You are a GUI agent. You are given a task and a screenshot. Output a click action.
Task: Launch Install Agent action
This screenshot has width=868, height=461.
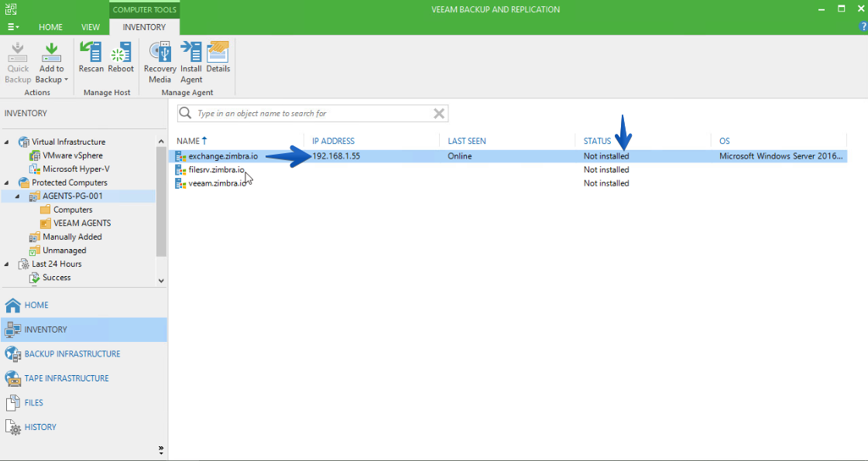click(x=191, y=62)
